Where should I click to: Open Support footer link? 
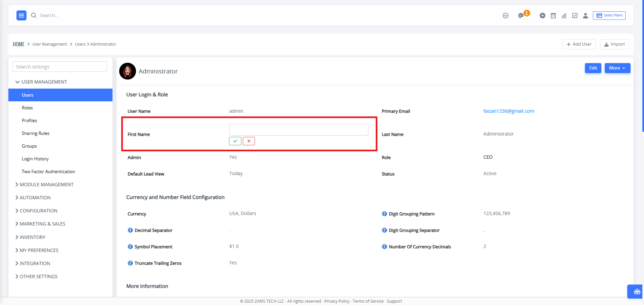click(x=394, y=301)
